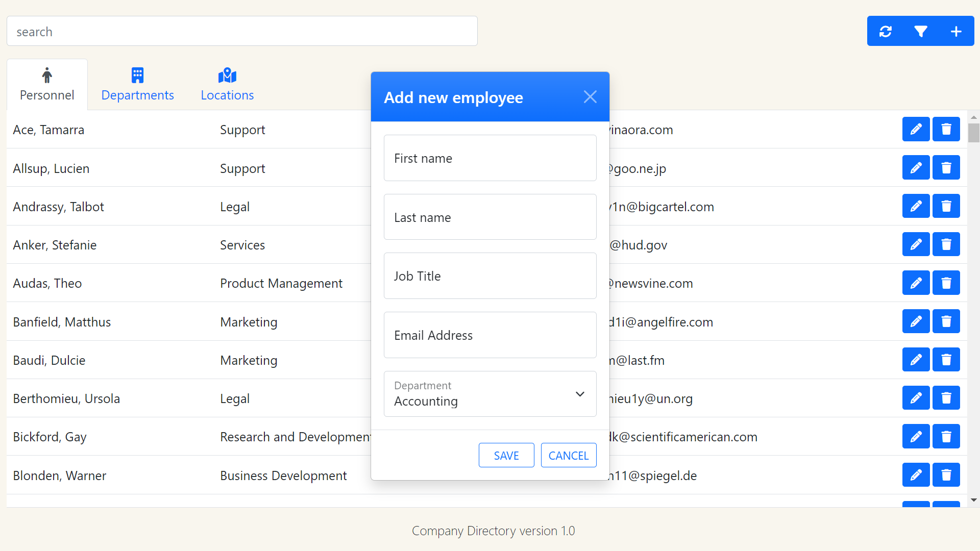Edit Blonden, Warner's entry
This screenshot has width=980, height=551.
(916, 474)
